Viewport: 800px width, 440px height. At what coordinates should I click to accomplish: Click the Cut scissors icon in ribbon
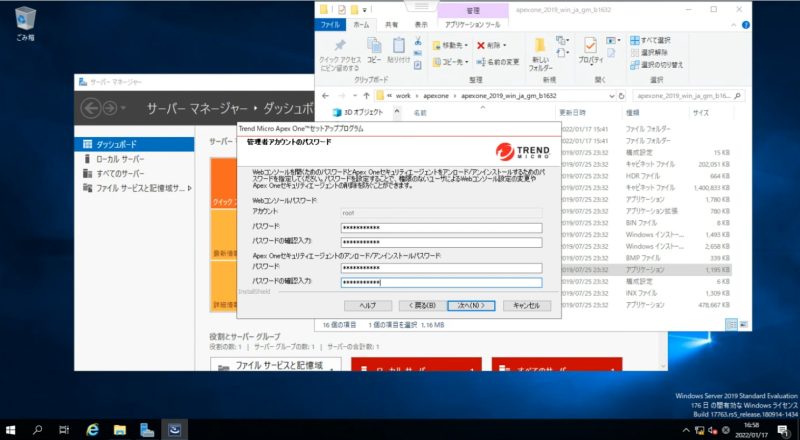pyautogui.click(x=418, y=41)
